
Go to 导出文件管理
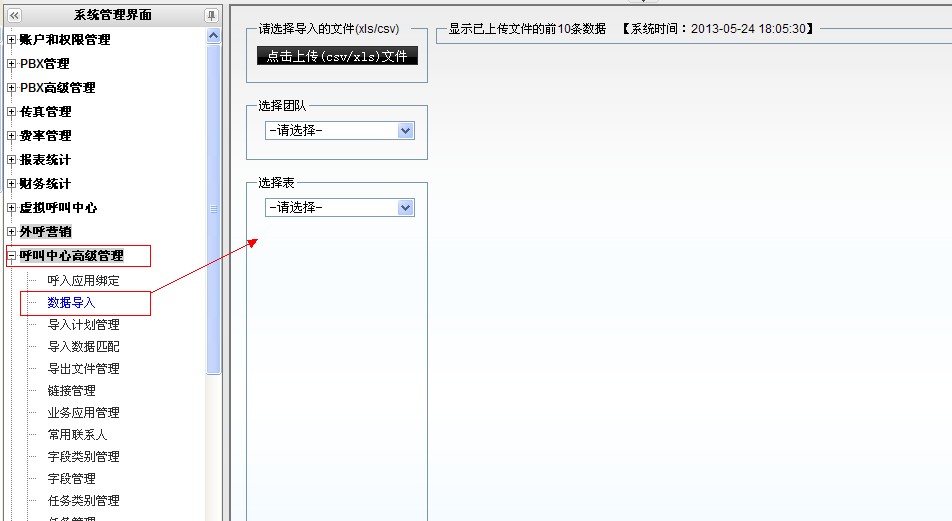coord(83,369)
